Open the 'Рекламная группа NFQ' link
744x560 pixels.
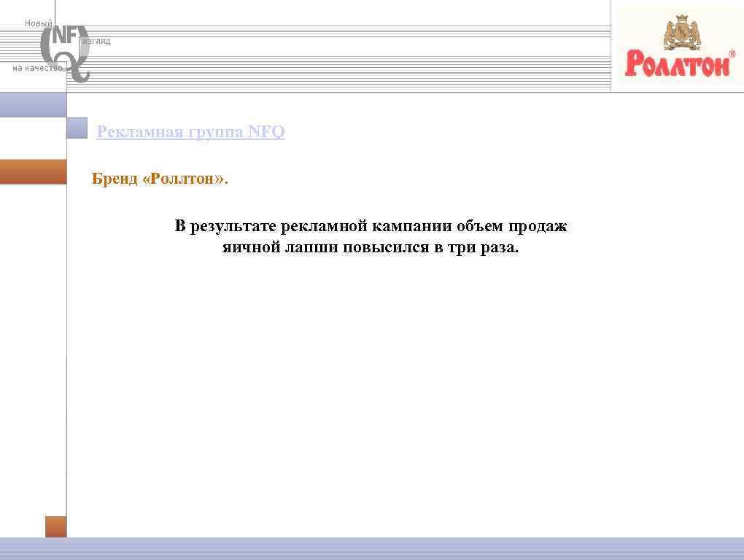click(x=190, y=131)
